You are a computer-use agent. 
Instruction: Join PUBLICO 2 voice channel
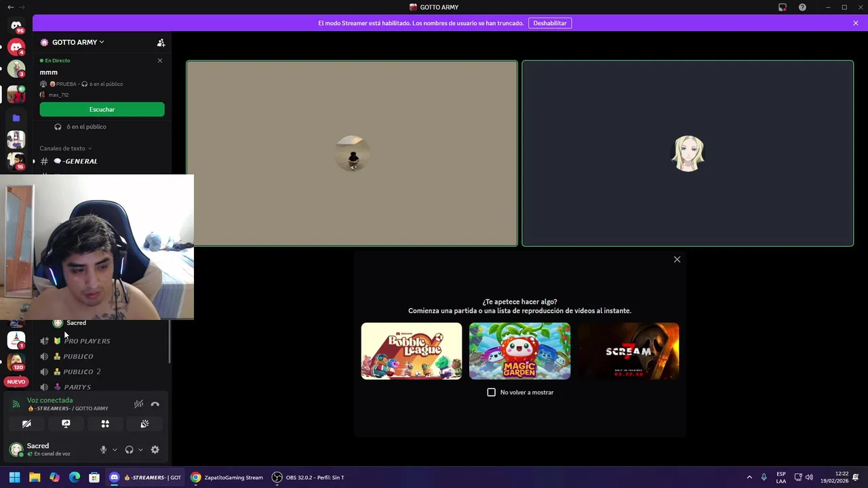(x=81, y=372)
